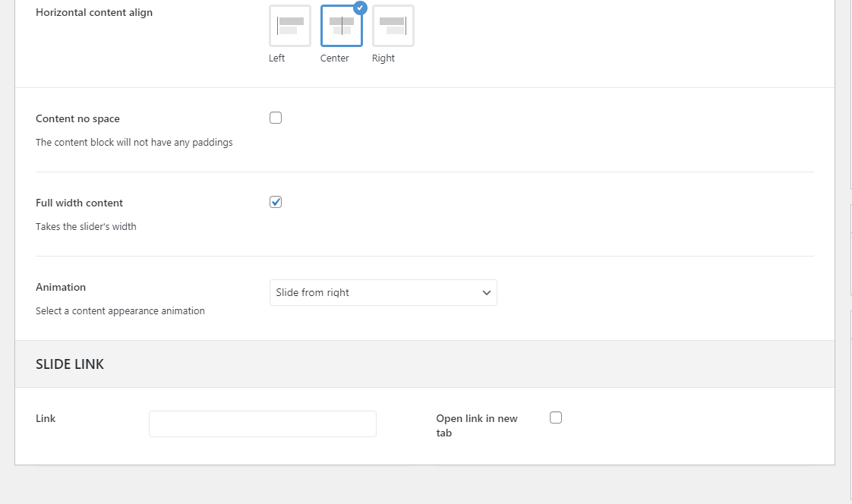The width and height of the screenshot is (852, 504).
Task: Select the Right horizontal align icon
Action: tap(393, 26)
